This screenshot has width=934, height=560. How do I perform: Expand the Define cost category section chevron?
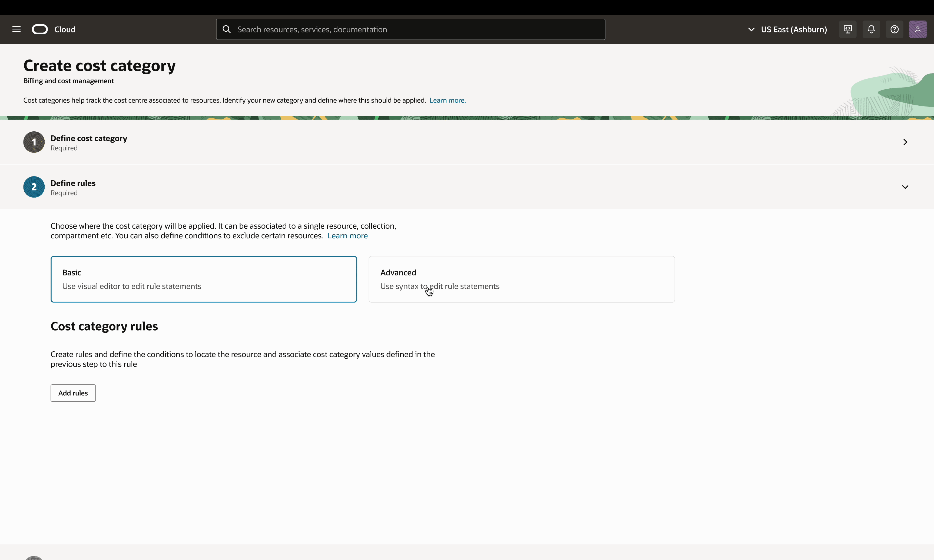[905, 142]
